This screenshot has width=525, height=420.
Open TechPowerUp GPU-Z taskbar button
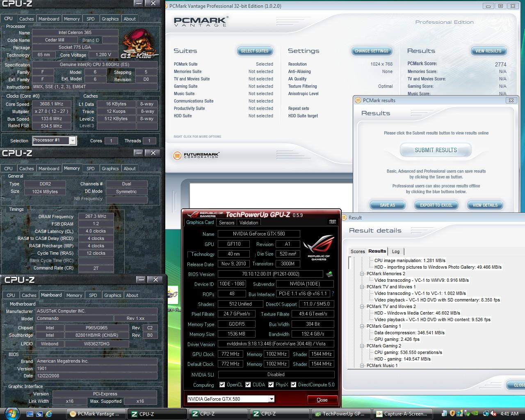[x=341, y=414]
